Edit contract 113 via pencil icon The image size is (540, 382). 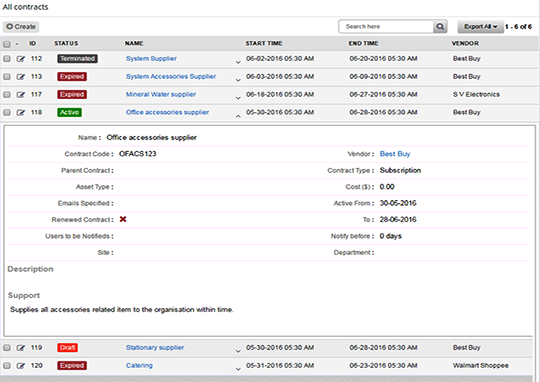click(x=21, y=77)
